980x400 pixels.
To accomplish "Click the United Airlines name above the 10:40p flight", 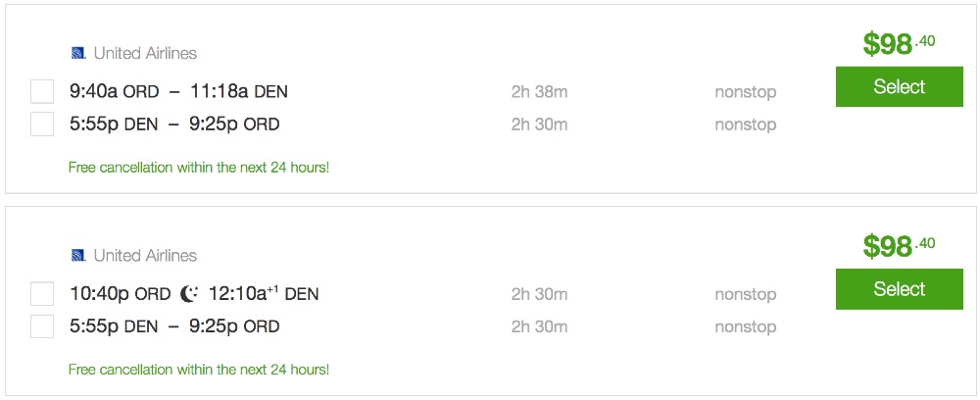I will [145, 256].
